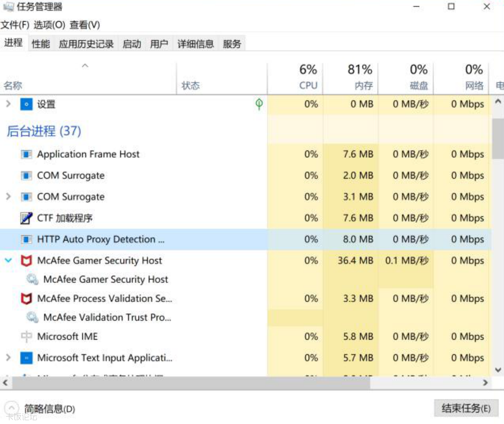The width and height of the screenshot is (504, 424).
Task: Click the McAfee Gamer Security Host shield icon
Action: (26, 261)
